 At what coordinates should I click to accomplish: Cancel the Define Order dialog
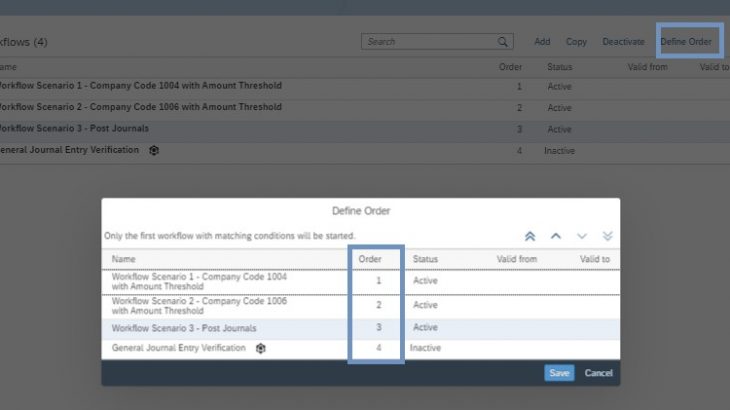598,373
